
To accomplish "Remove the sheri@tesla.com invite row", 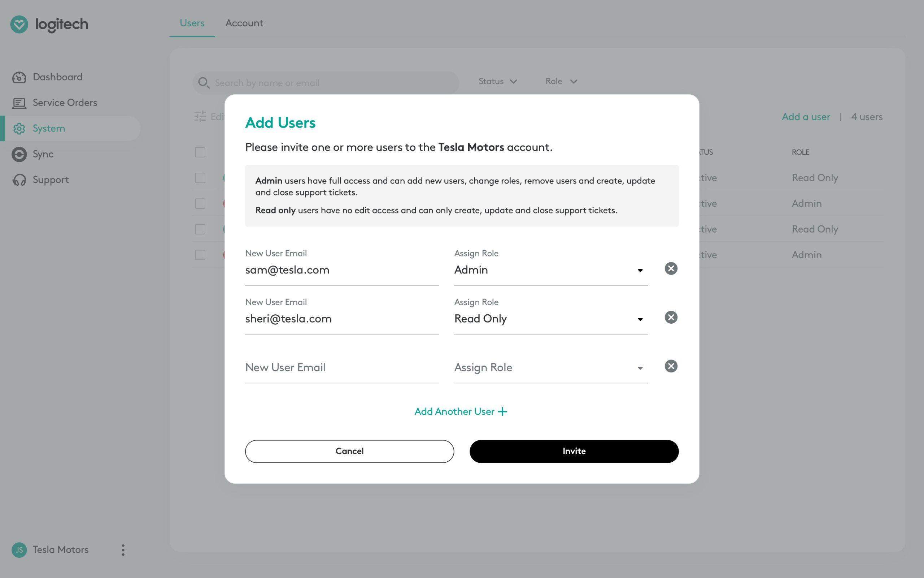I will (671, 317).
